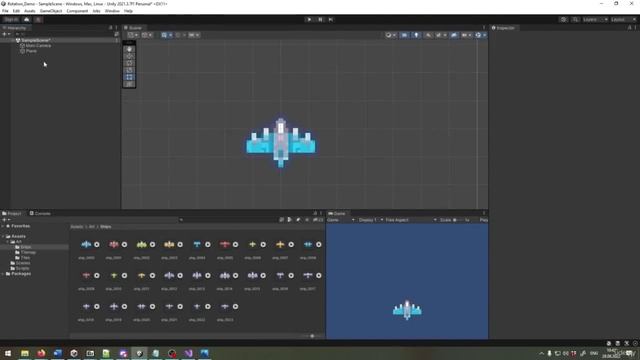Viewport: 640px width, 360px height.
Task: Open Unity Cloud services icon
Action: pos(27,20)
